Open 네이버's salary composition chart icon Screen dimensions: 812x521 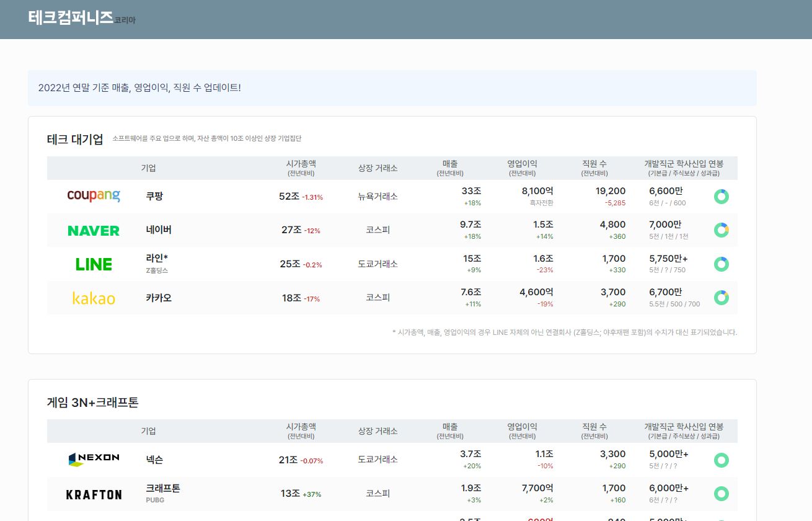pyautogui.click(x=721, y=229)
